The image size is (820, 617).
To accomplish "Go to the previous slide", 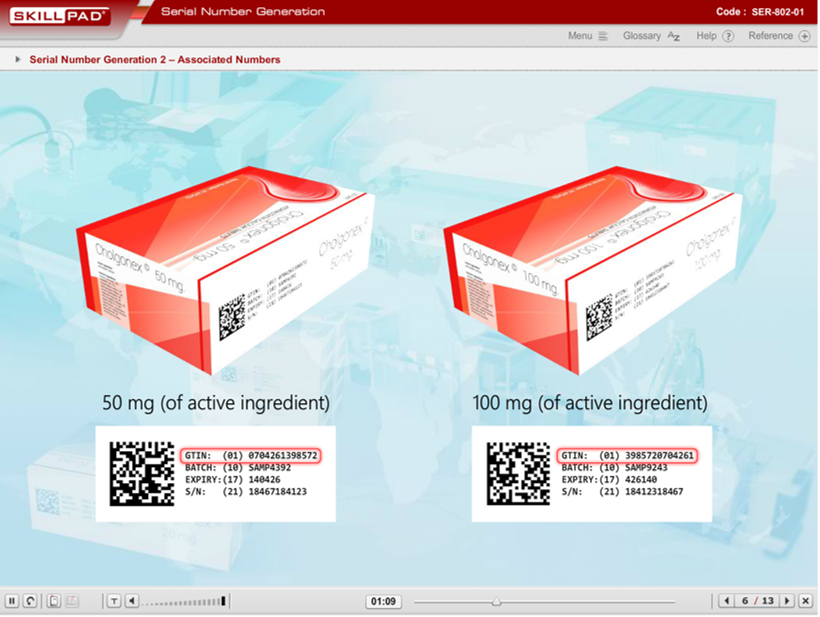I will pyautogui.click(x=726, y=601).
